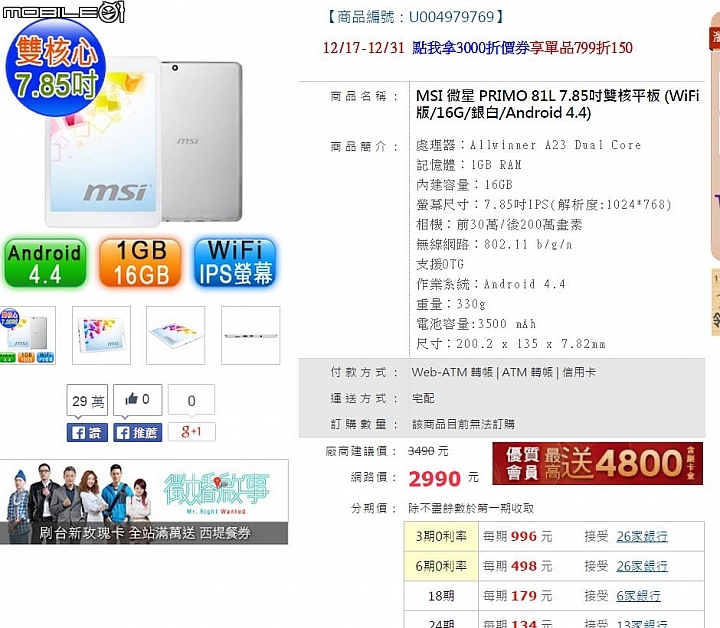Select first thumbnail with tablet front and back
This screenshot has width=720, height=628.
point(28,336)
